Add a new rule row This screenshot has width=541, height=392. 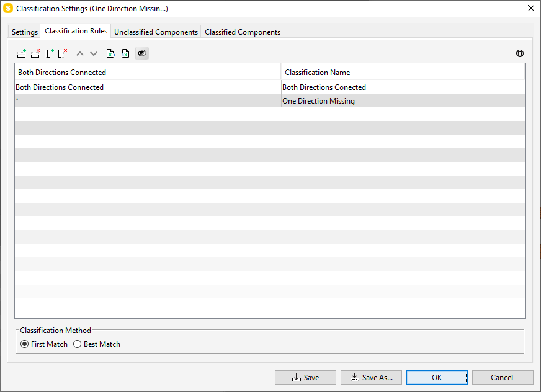tap(21, 53)
